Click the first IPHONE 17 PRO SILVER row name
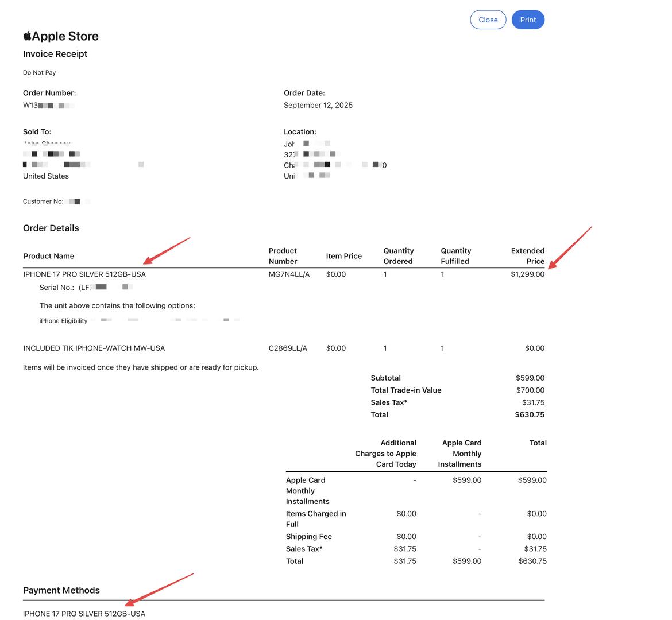This screenshot has width=672, height=620. point(84,274)
